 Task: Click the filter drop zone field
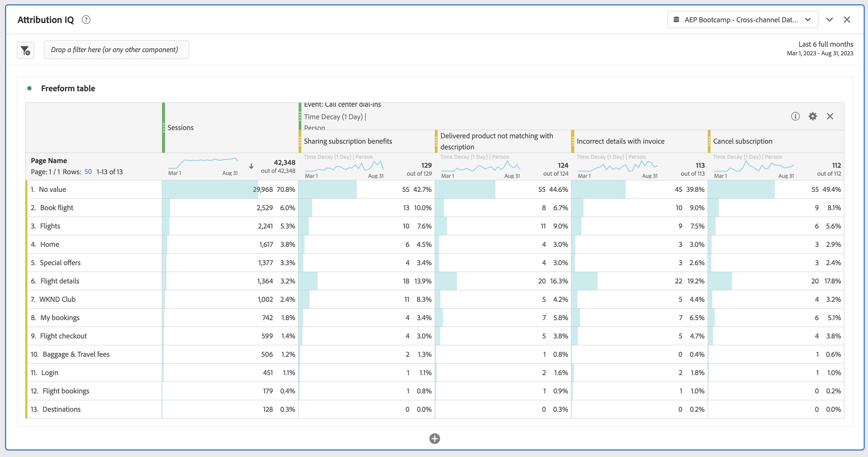coord(116,50)
